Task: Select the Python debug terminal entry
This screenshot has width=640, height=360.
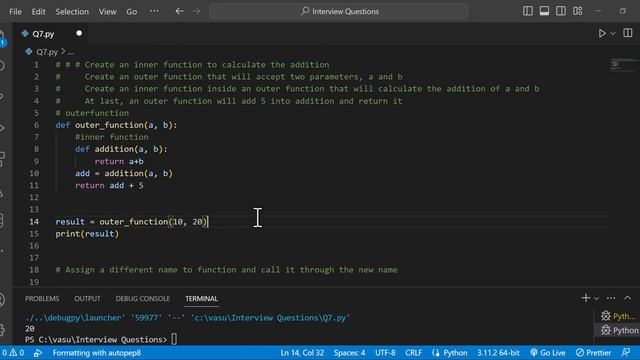Action: click(619, 330)
